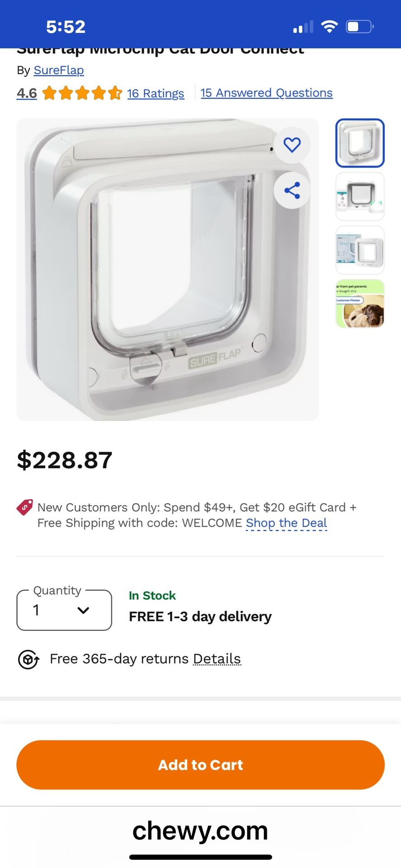Screen dimensions: 401x868
Task: Follow the Shop the Deal link
Action: pyautogui.click(x=286, y=523)
